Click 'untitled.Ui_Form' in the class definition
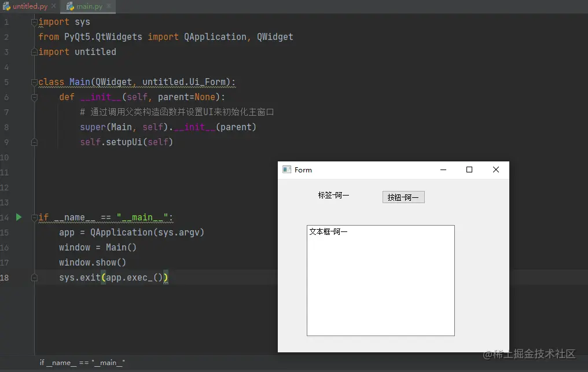Viewport: 588px width, 372px height. click(x=184, y=82)
